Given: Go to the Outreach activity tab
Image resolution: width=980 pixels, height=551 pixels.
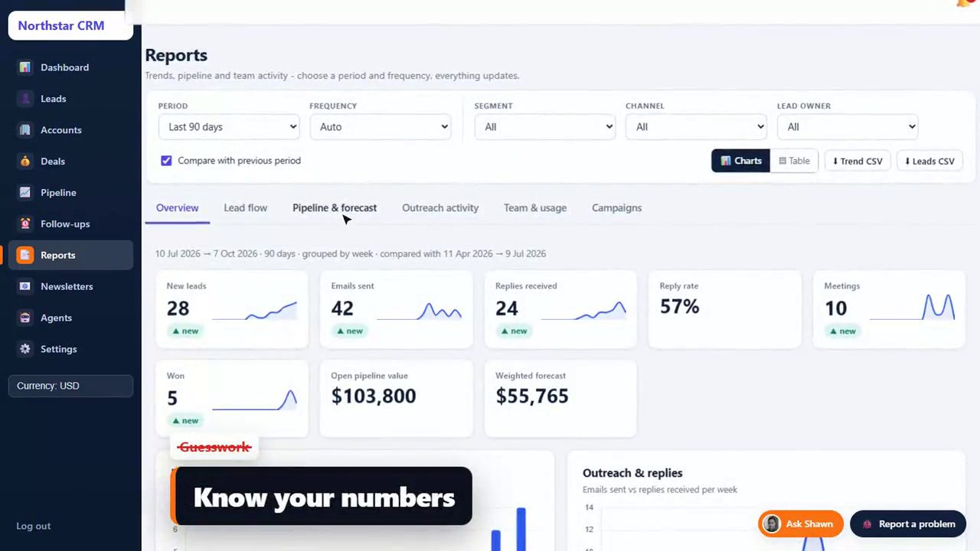Looking at the screenshot, I should pos(440,208).
